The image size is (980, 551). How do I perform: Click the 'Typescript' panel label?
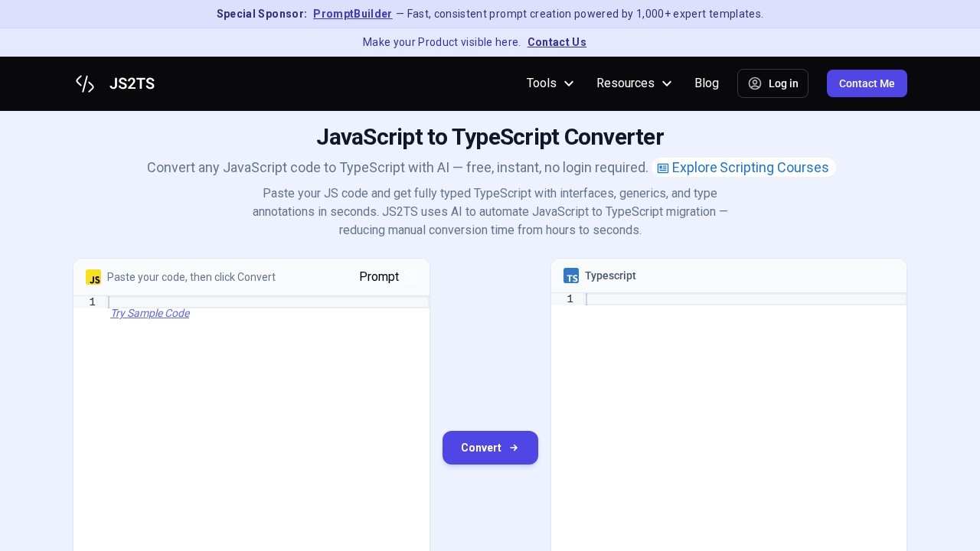(610, 275)
